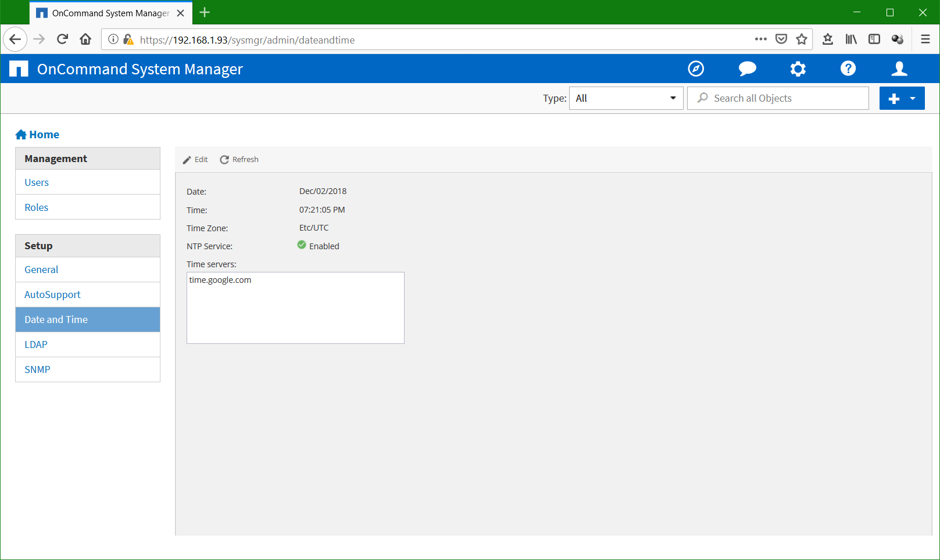Click the site information icon

click(113, 40)
